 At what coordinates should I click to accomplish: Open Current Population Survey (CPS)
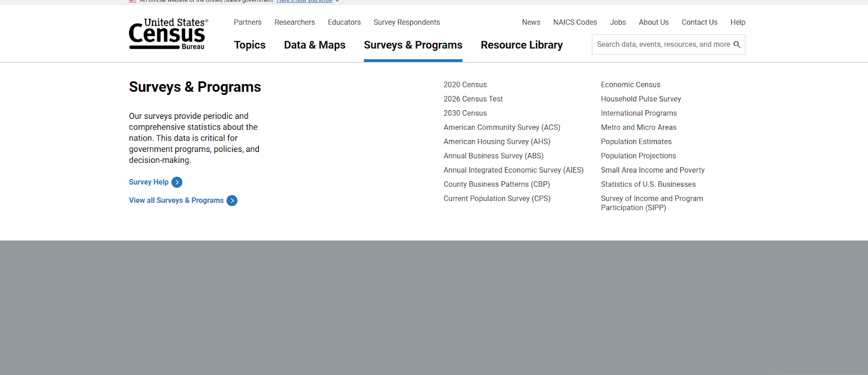pos(497,199)
